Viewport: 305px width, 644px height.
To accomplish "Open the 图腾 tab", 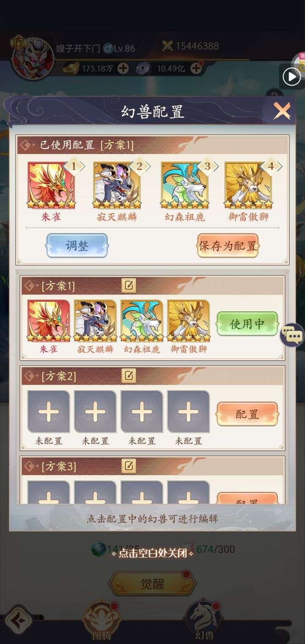I will tap(102, 620).
